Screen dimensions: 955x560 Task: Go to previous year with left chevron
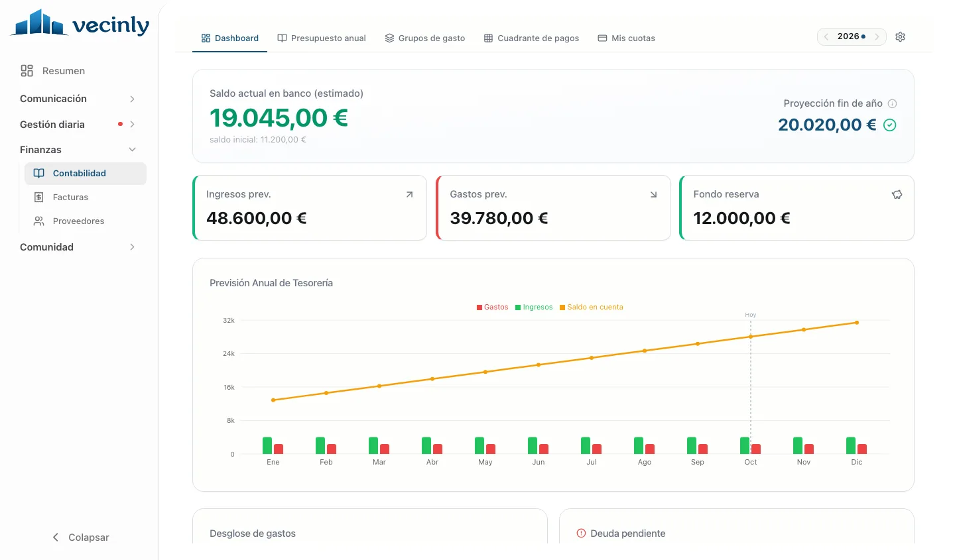tap(826, 37)
